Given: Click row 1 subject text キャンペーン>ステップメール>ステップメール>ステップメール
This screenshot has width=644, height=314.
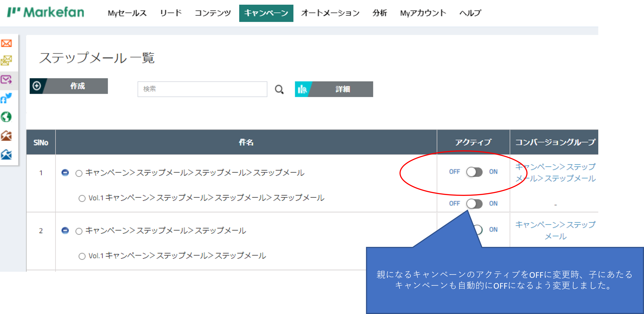Looking at the screenshot, I should (195, 173).
